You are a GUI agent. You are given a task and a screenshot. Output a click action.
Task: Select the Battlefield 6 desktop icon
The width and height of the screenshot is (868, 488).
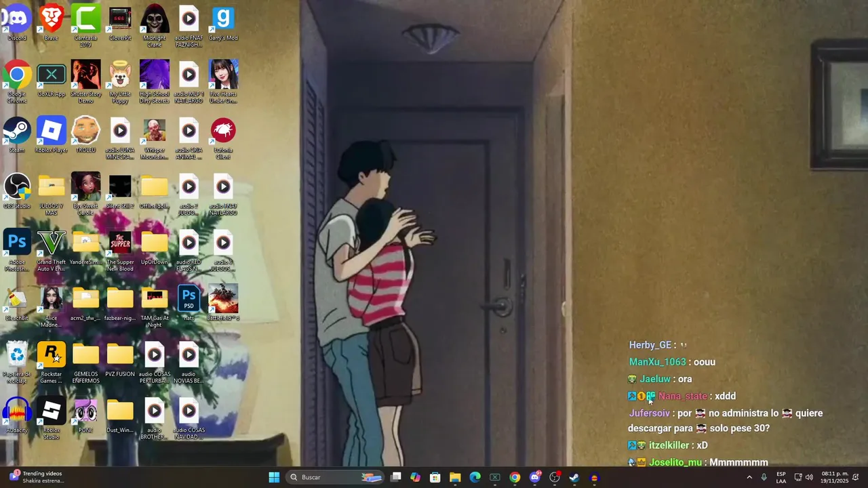[223, 304]
